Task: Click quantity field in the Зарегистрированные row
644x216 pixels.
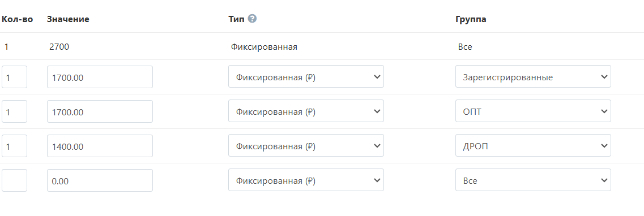Action: point(14,77)
